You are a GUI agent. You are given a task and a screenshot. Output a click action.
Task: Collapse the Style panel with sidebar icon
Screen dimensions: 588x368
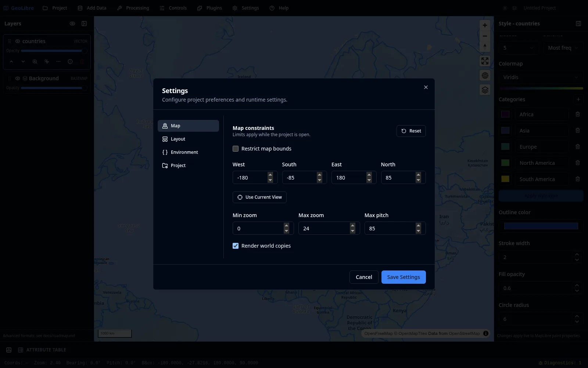pos(578,24)
